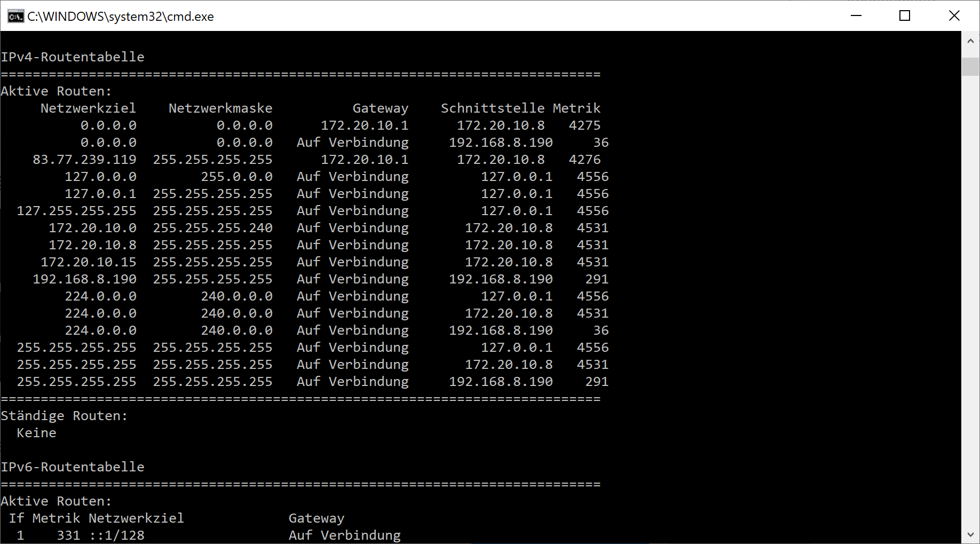Click the Netzwerkmaske column header
The height and width of the screenshot is (544, 980).
220,108
